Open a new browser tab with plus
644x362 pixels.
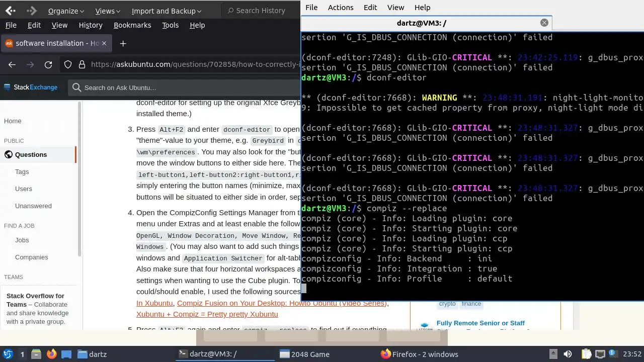[123, 44]
